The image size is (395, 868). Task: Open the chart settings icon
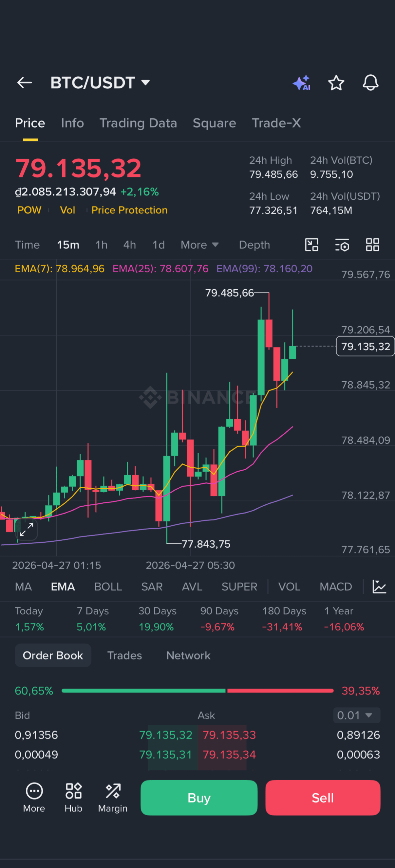click(342, 245)
